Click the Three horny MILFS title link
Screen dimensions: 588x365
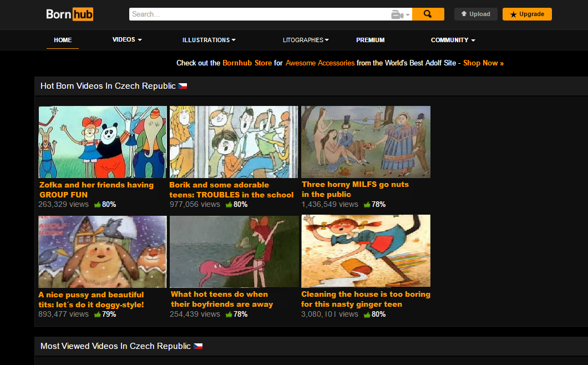[x=355, y=190]
